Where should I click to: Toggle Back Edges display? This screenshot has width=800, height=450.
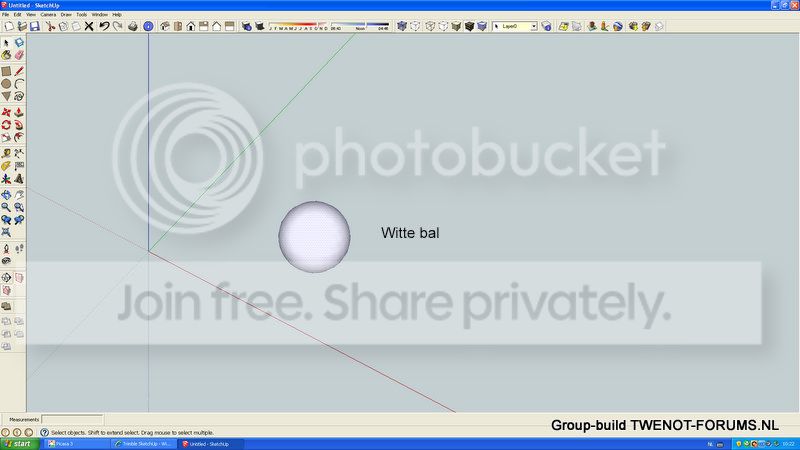[415, 26]
